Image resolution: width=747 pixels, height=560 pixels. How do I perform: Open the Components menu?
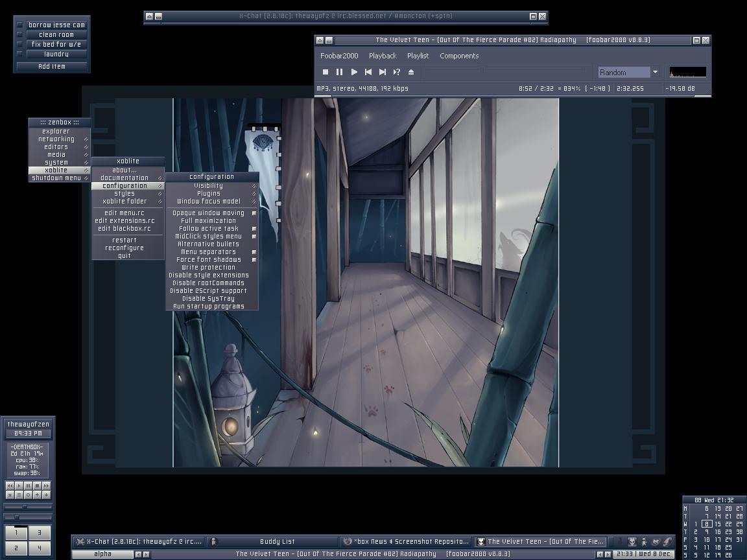(459, 56)
